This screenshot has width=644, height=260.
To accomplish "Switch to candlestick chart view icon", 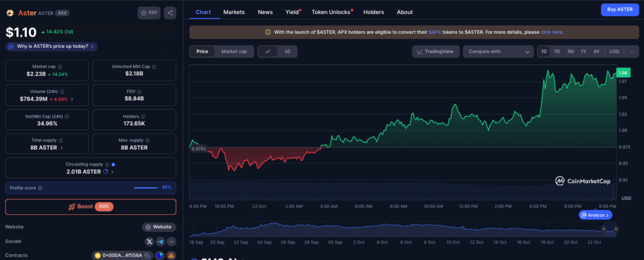I will point(288,52).
